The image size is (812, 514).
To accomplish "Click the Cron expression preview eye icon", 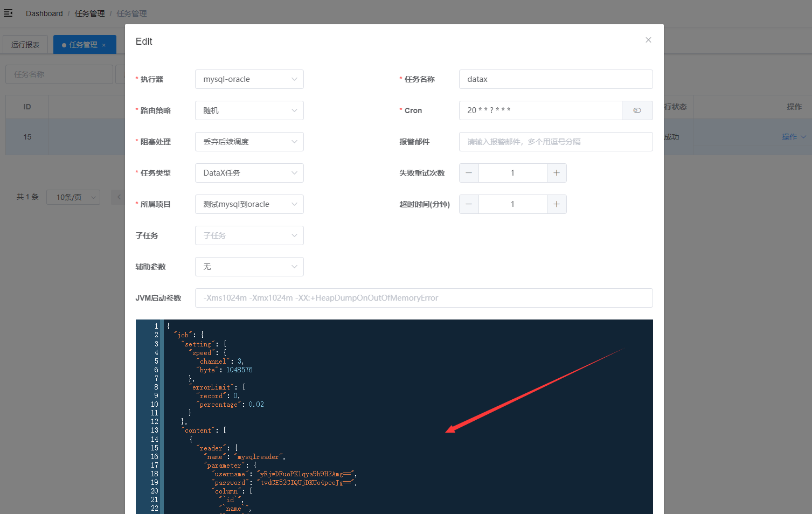I will point(637,110).
